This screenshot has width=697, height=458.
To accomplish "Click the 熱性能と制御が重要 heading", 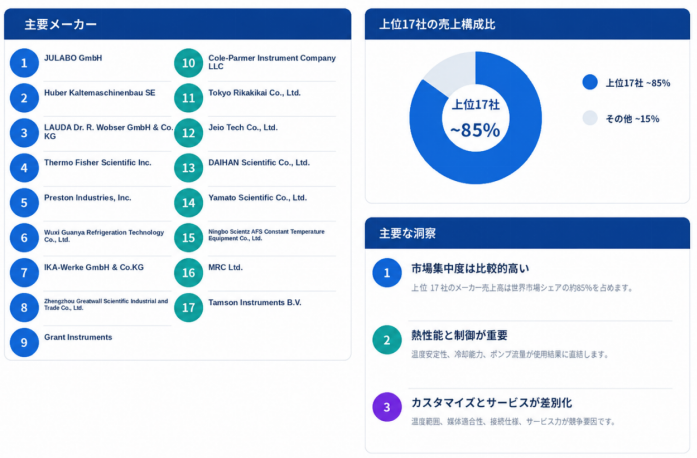I will pyautogui.click(x=459, y=335).
